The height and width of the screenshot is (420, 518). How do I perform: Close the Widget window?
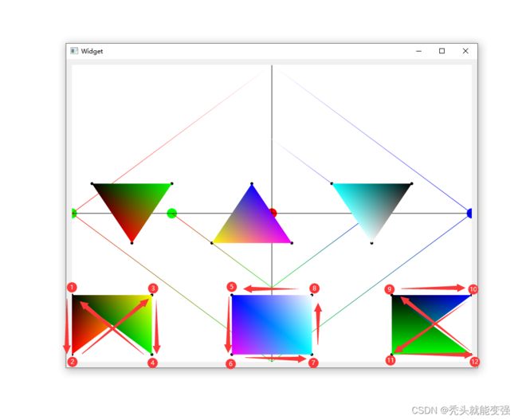pyautogui.click(x=465, y=51)
